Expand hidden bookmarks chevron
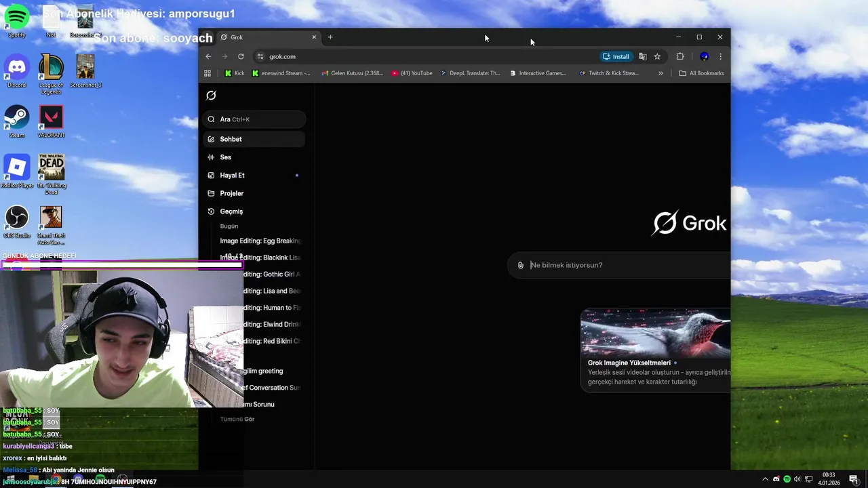Image resolution: width=868 pixels, height=488 pixels. pos(660,73)
